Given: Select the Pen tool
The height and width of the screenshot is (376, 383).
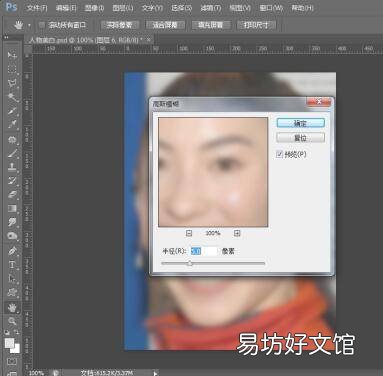Looking at the screenshot, I should 12,251.
